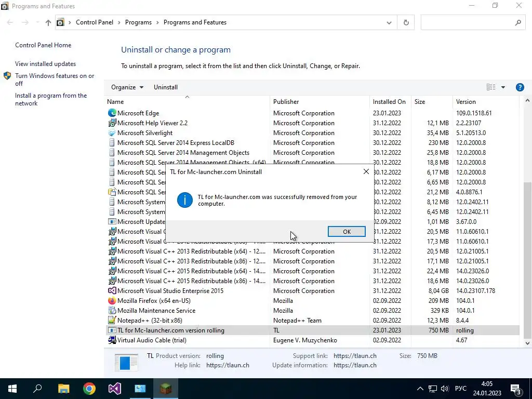Select Visual C++ 2013 Redistributable (x64) icon
The height and width of the screenshot is (399, 532).
click(112, 251)
